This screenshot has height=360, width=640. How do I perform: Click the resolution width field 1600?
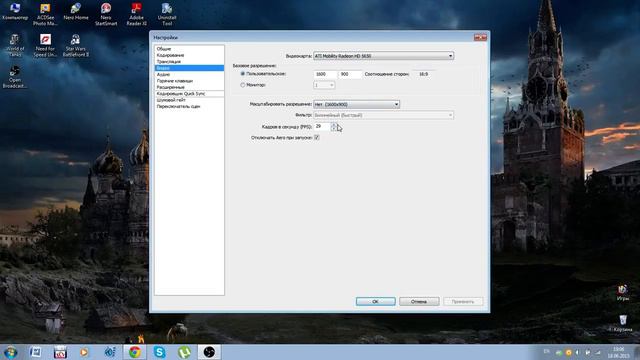coord(325,74)
